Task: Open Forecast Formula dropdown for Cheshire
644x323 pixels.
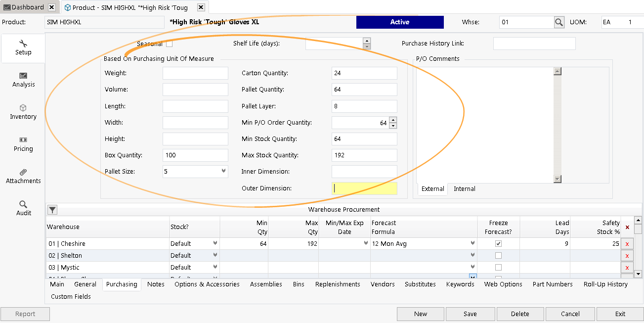Action: click(472, 244)
